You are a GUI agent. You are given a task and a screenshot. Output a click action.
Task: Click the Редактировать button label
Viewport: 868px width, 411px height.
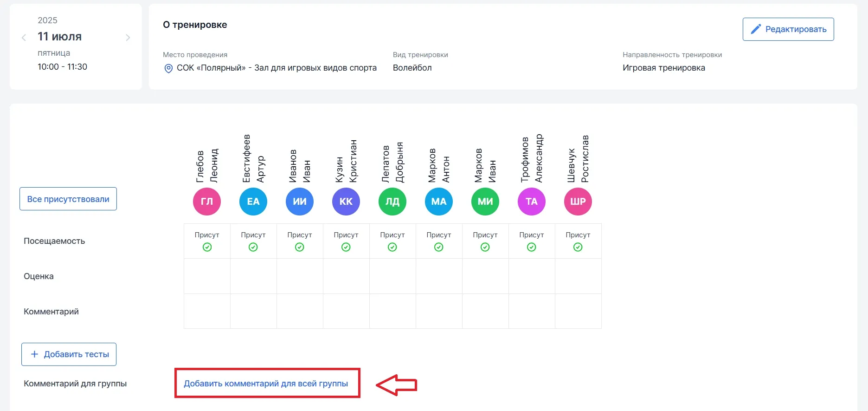pos(796,29)
